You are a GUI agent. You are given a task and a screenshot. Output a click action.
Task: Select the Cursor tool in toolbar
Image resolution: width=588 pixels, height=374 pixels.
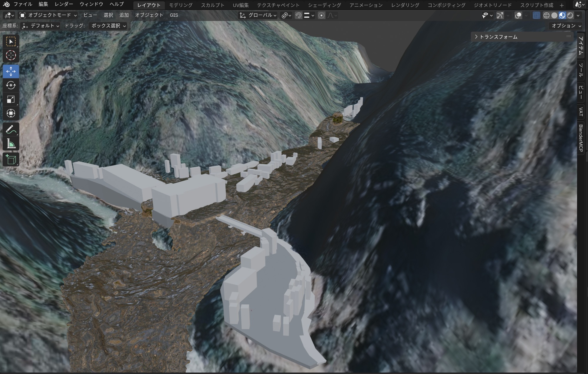click(x=11, y=55)
